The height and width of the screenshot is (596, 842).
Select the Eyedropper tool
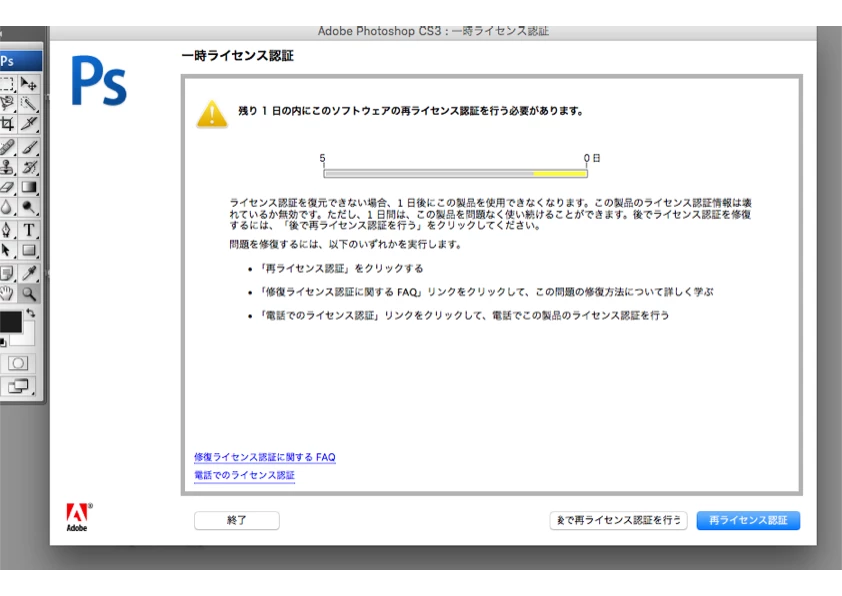pyautogui.click(x=28, y=273)
